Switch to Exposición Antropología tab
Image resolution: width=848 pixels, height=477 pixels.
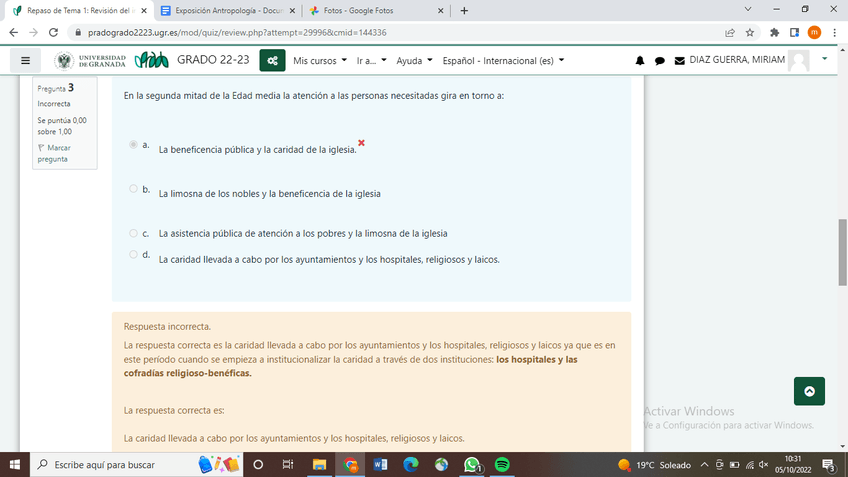pyautogui.click(x=228, y=10)
